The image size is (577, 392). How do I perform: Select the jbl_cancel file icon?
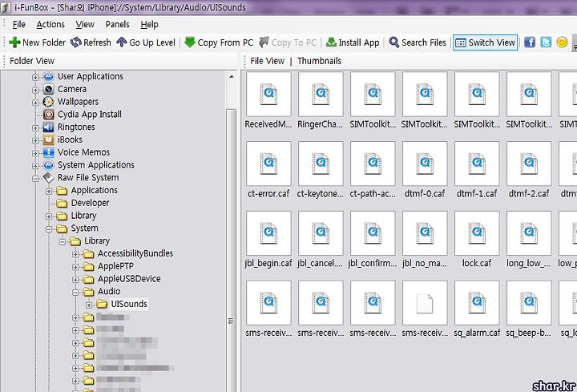[321, 233]
